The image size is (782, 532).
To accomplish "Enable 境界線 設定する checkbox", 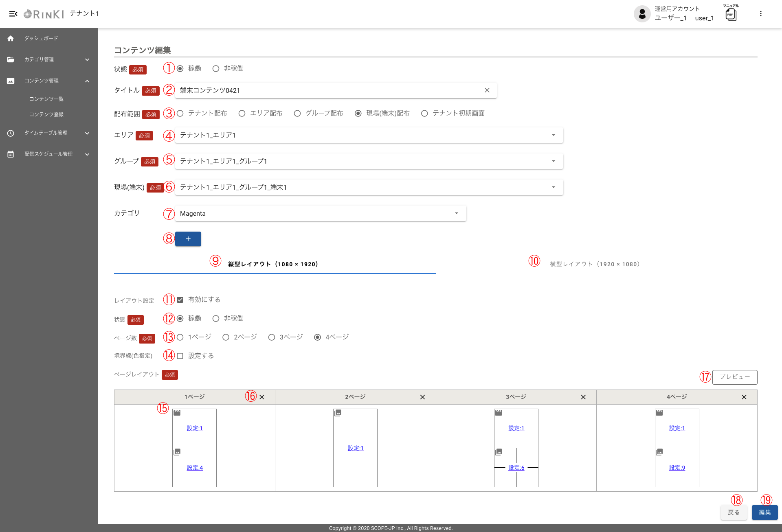I will (x=180, y=356).
